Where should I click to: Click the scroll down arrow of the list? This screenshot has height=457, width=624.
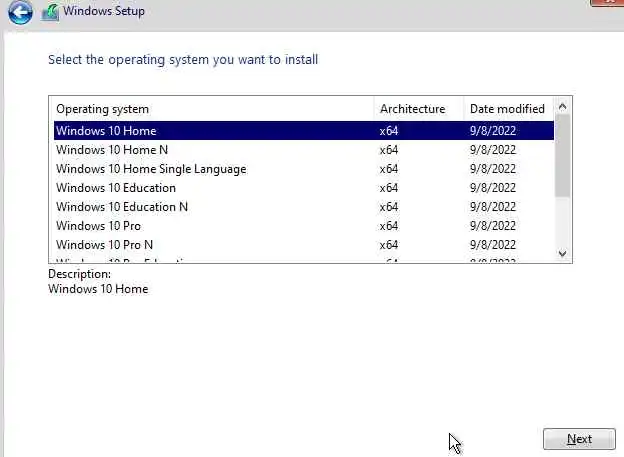pos(562,253)
